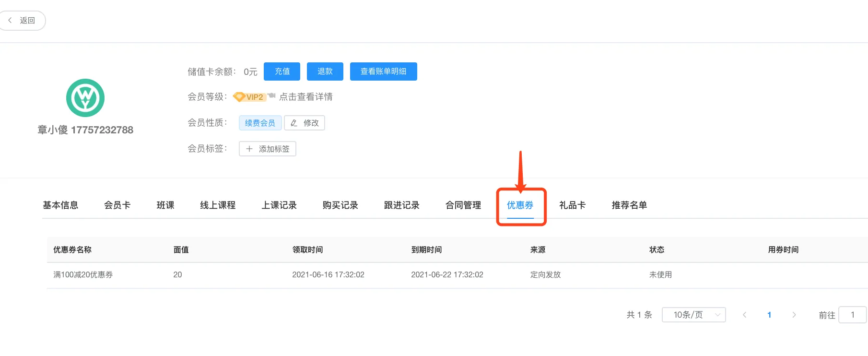Click the plus icon for 添加标签
The width and height of the screenshot is (868, 356).
pos(249,149)
